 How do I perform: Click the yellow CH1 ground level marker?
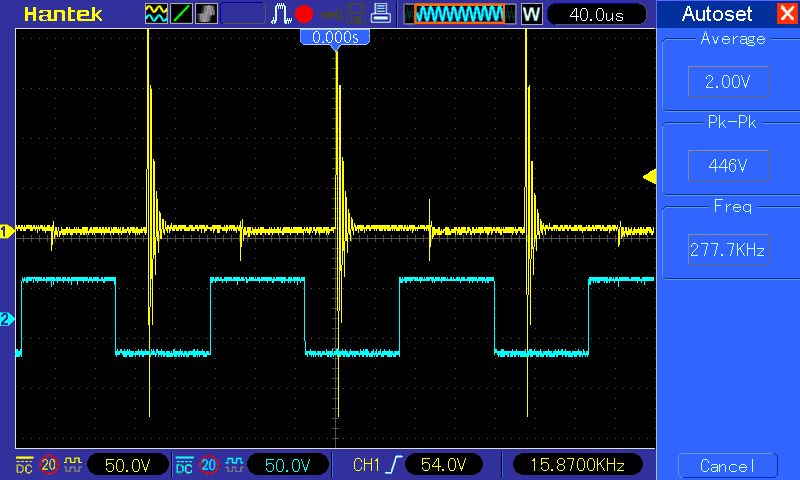click(6, 232)
